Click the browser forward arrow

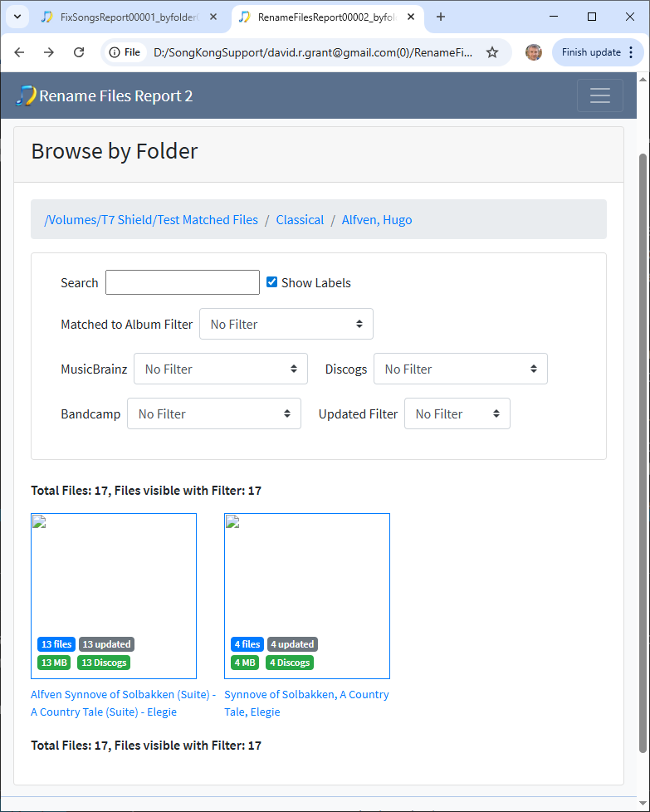[49, 52]
